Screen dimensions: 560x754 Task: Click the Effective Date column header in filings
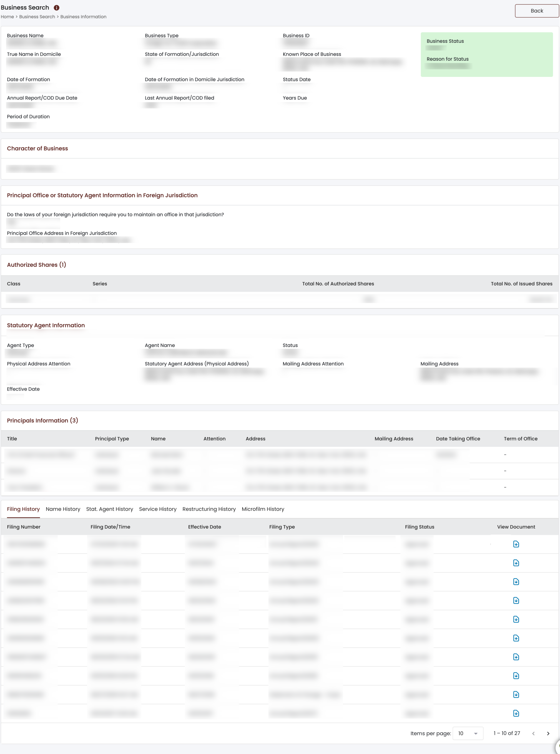(205, 527)
